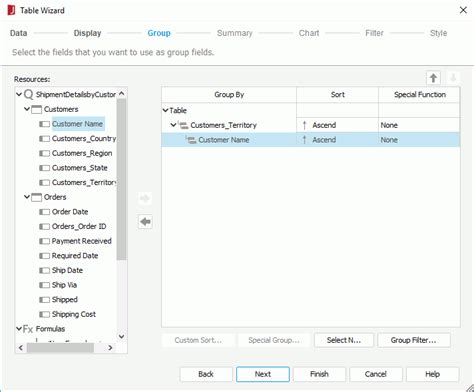Click the field icon beside Order Date
The image size is (474, 392).
tap(44, 212)
